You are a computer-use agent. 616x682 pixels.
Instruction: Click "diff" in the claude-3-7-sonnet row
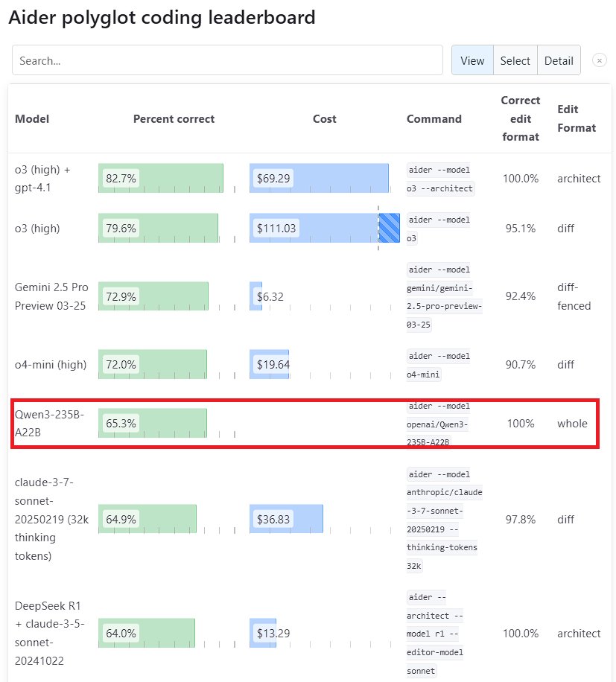click(565, 520)
